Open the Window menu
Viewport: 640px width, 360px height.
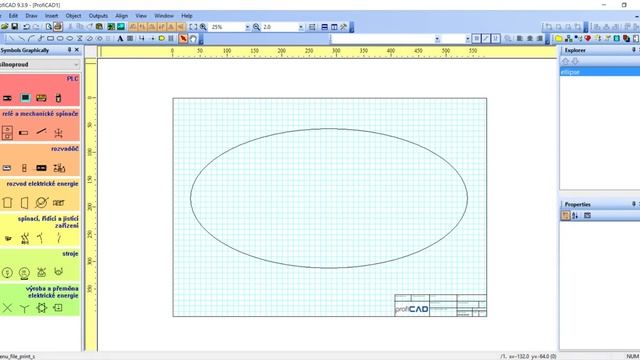click(x=164, y=16)
